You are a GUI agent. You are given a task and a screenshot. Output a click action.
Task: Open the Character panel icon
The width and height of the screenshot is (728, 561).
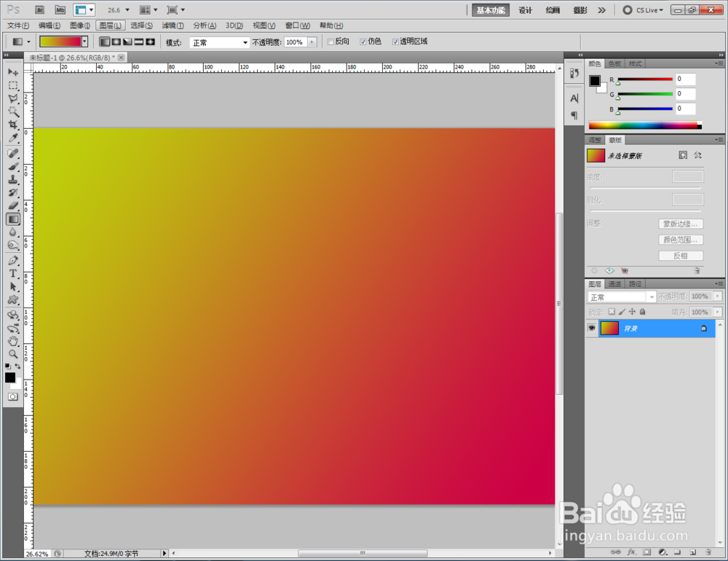(x=574, y=98)
